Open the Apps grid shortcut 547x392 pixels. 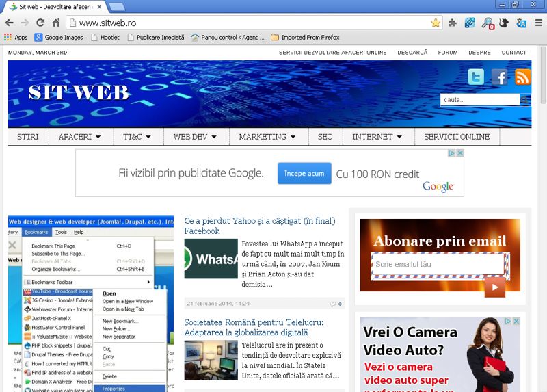[x=16, y=38]
